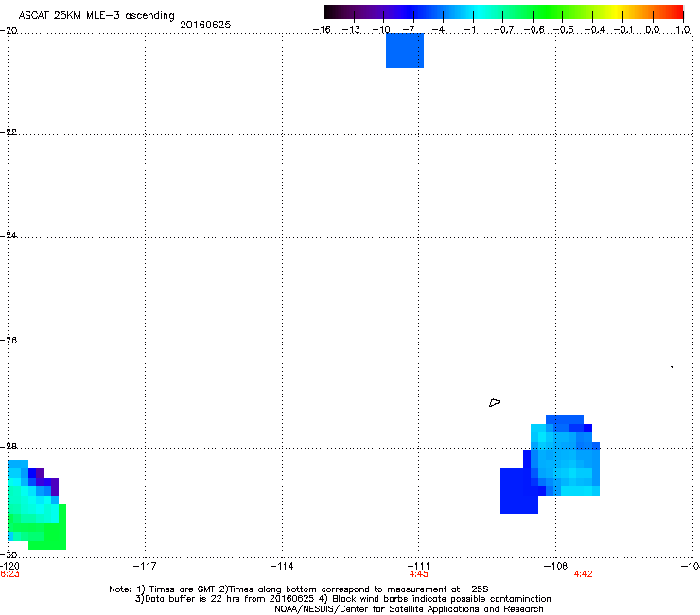Click the -13 label under the color scale

click(x=351, y=30)
